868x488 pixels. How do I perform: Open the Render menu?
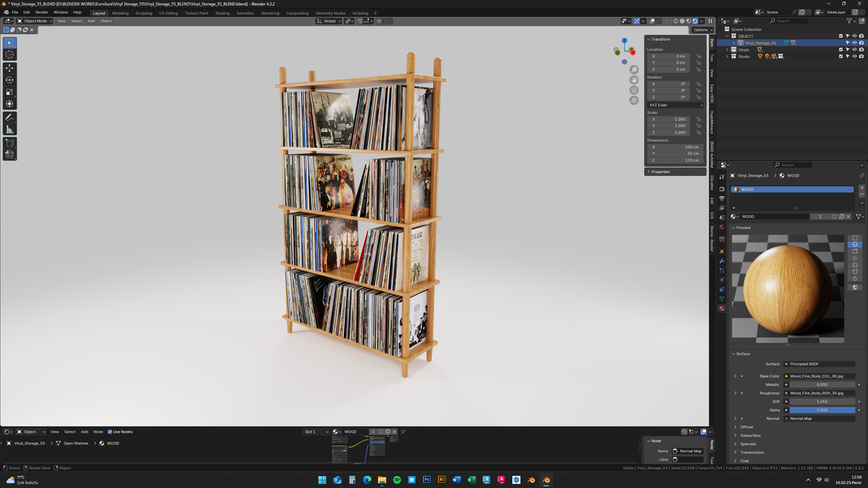click(x=42, y=12)
